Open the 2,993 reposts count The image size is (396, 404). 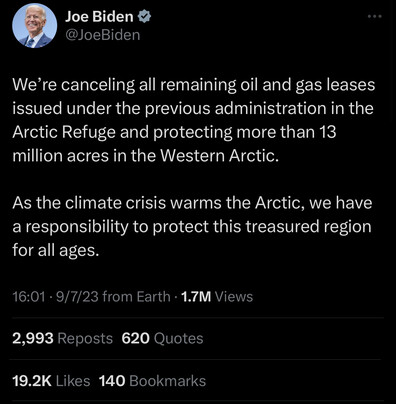tap(33, 338)
